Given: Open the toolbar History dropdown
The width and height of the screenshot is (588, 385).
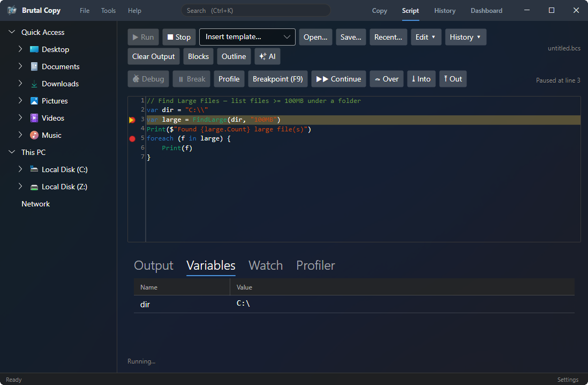Looking at the screenshot, I should click(x=465, y=37).
